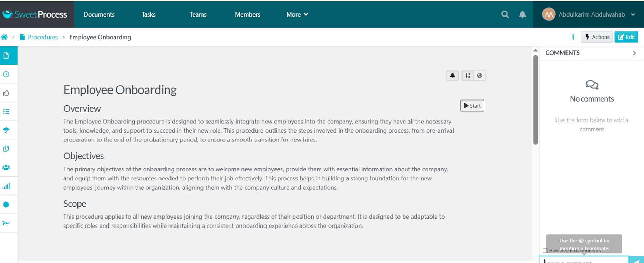The width and height of the screenshot is (644, 263).
Task: Click the Edit button
Action: pyautogui.click(x=626, y=37)
